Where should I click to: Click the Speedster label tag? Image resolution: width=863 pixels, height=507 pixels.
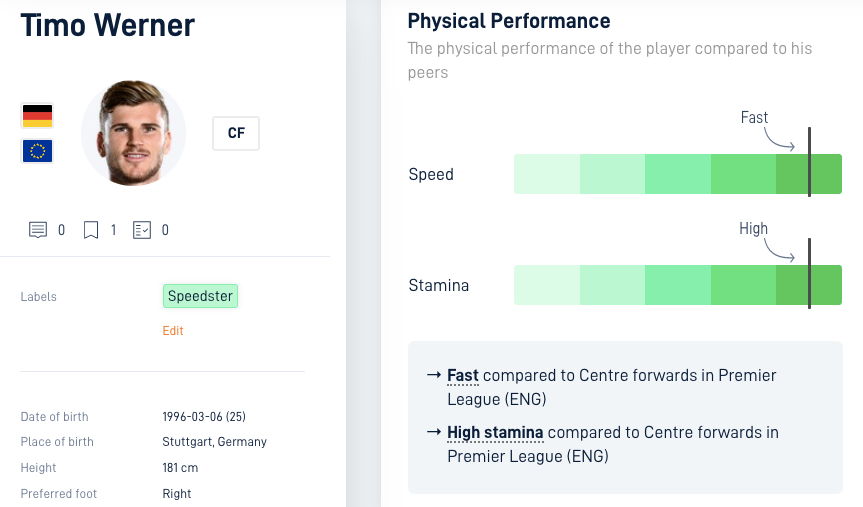[x=200, y=296]
